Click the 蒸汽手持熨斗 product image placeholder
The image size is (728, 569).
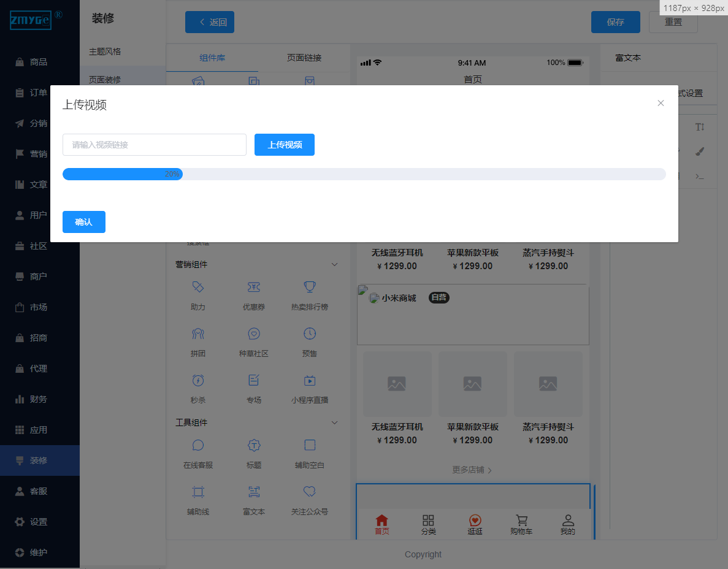(x=548, y=384)
